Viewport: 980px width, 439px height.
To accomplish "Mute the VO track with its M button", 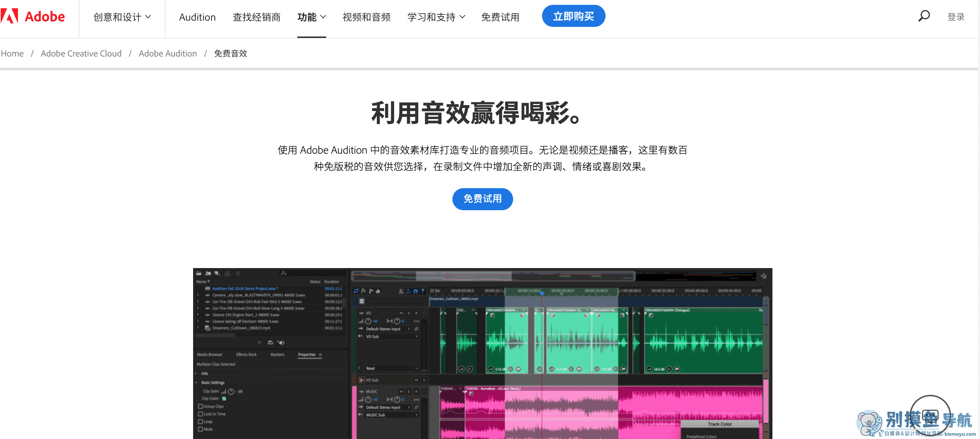I will click(402, 313).
